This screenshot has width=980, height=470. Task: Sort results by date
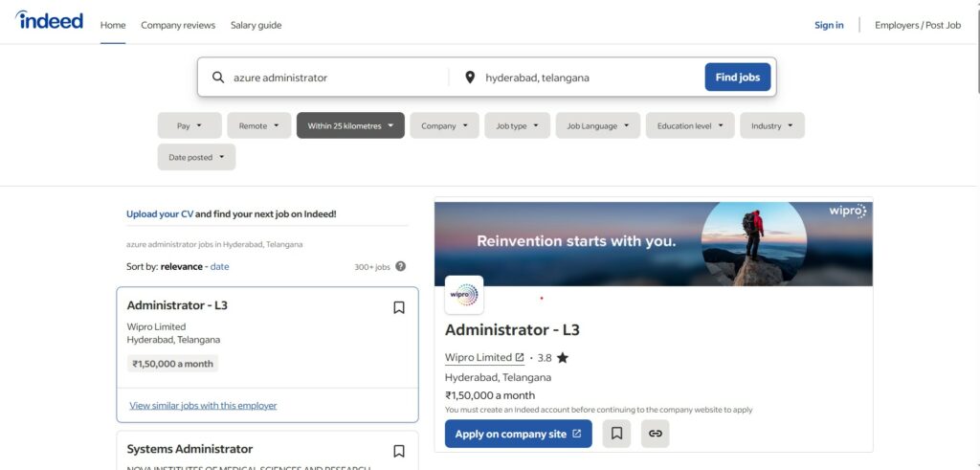pyautogui.click(x=219, y=267)
